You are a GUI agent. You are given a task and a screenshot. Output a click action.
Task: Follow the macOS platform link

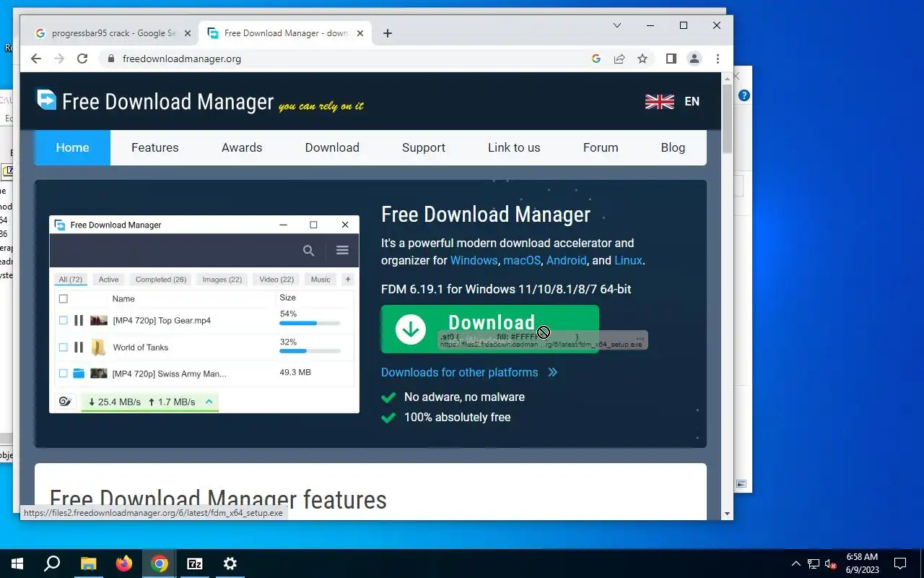tap(522, 261)
